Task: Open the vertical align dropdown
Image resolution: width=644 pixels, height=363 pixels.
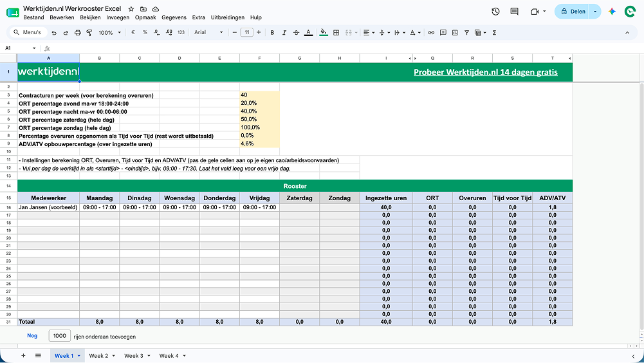Action: 384,32
